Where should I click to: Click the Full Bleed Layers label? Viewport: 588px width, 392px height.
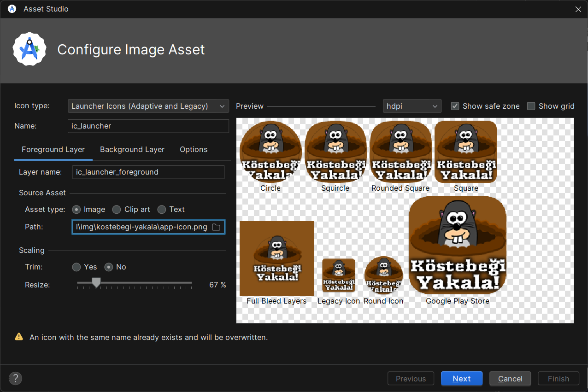(x=276, y=301)
